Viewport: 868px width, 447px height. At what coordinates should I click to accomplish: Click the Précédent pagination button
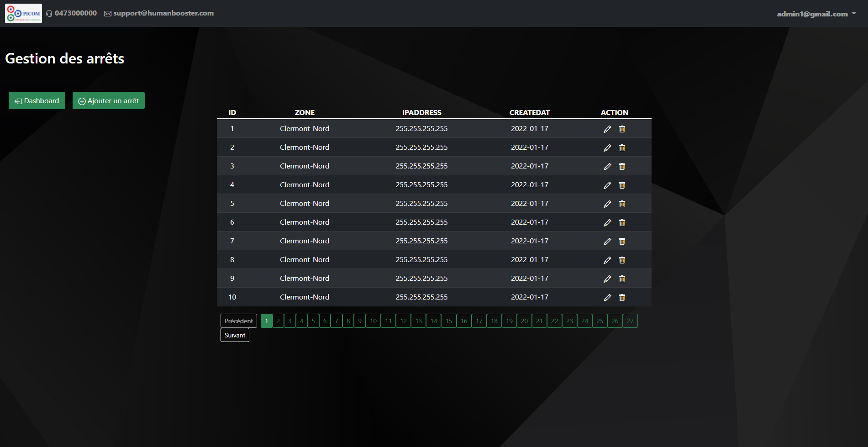(238, 321)
